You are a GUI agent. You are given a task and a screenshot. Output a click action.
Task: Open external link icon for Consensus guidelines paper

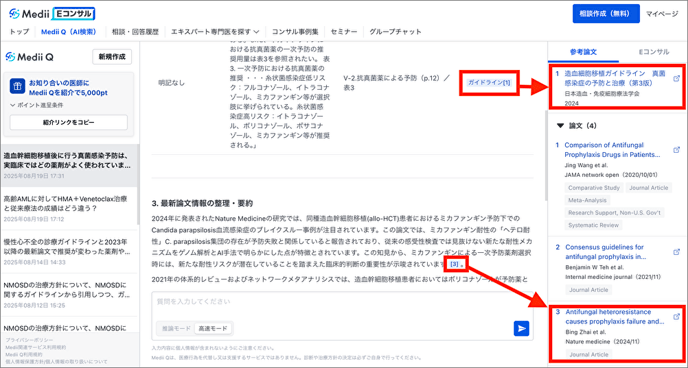point(676,252)
